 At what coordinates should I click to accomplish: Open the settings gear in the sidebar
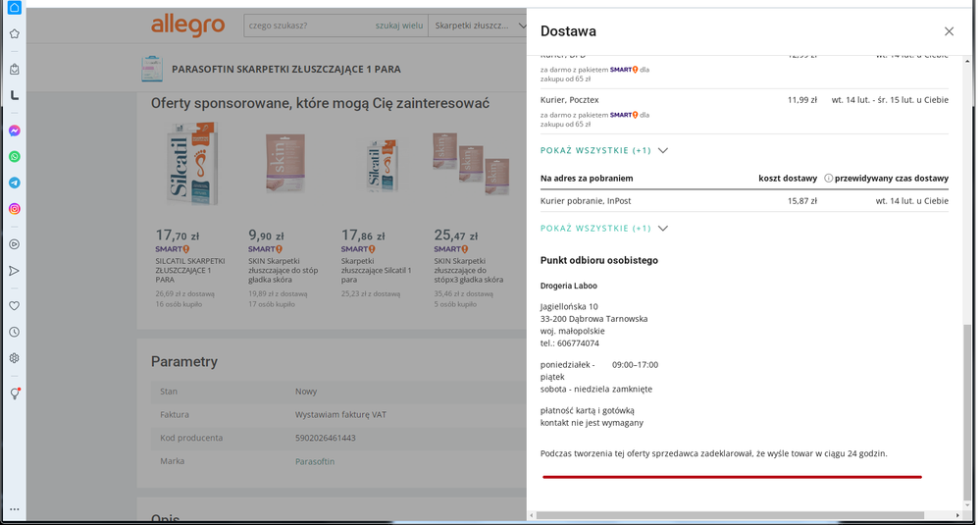tap(15, 358)
